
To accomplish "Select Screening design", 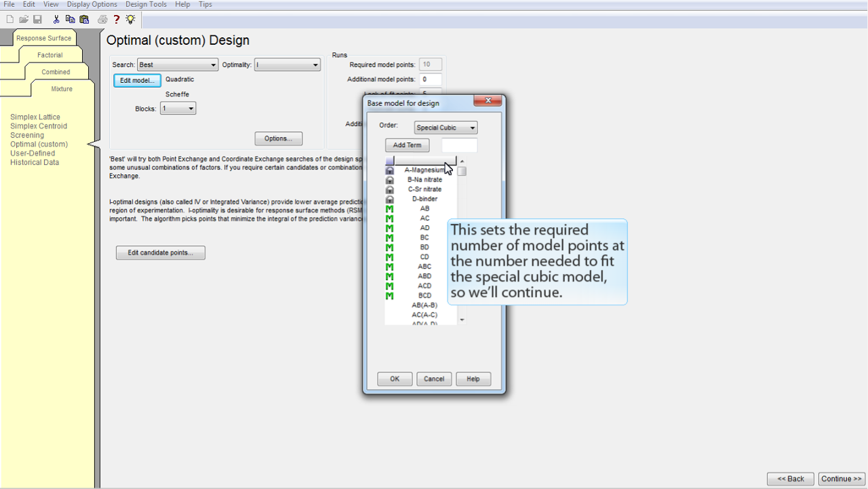I will coord(27,135).
